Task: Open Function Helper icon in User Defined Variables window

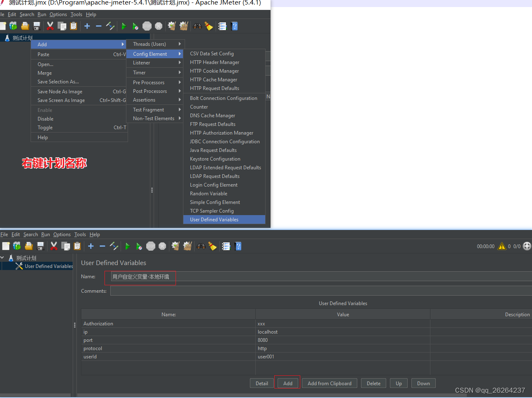Action: point(226,246)
